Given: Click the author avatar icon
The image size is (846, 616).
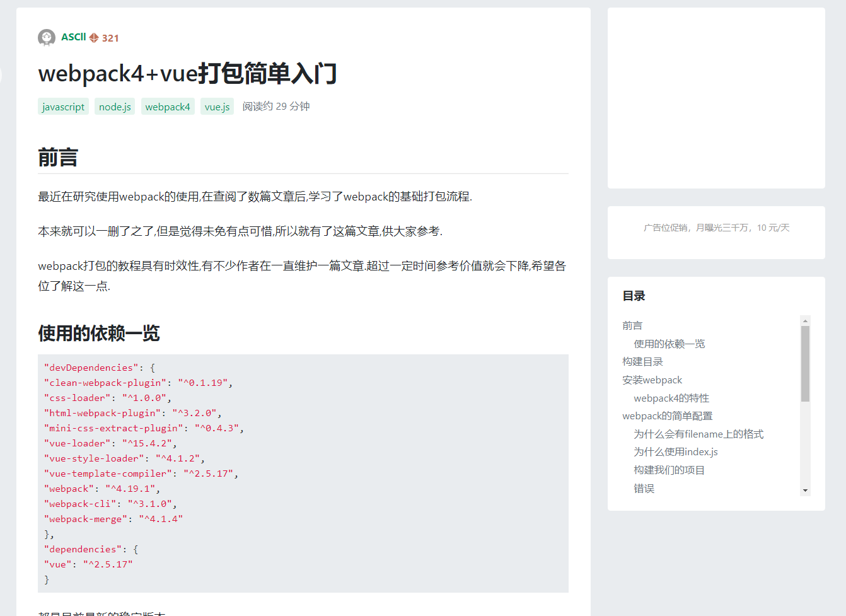Looking at the screenshot, I should coord(47,38).
